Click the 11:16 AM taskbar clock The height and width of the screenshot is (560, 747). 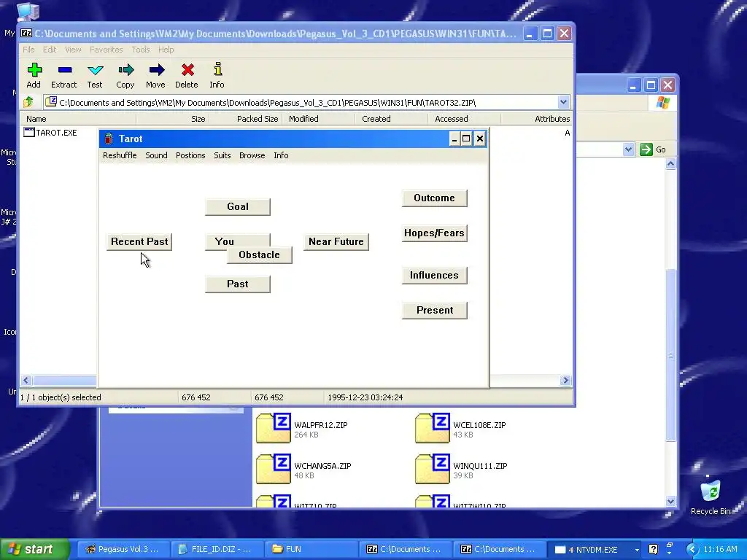point(720,549)
